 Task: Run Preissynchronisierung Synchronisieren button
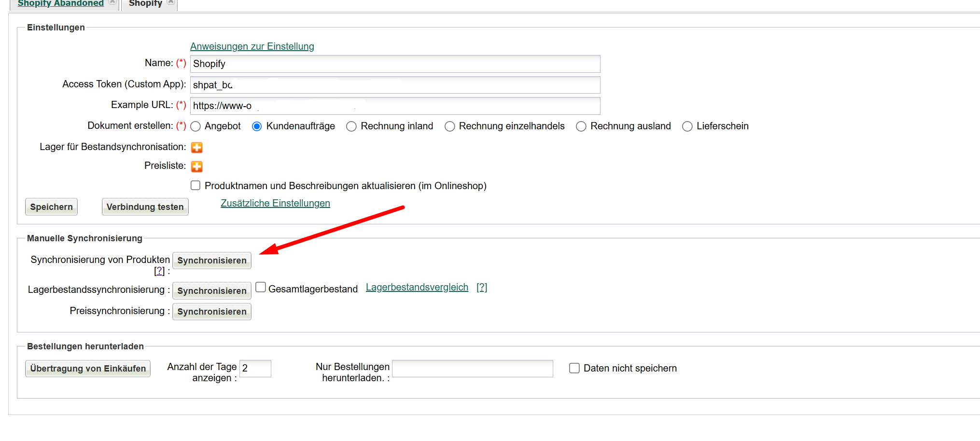pos(212,312)
